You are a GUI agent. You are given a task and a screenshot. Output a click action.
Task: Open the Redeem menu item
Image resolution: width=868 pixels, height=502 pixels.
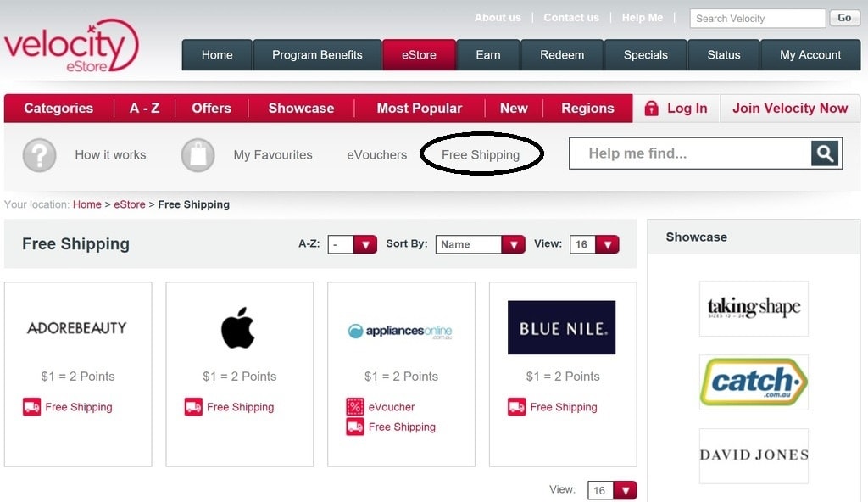click(562, 55)
